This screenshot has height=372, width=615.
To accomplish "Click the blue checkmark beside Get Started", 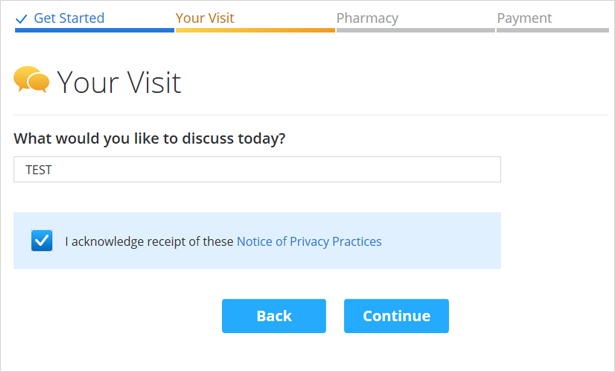I will click(x=21, y=19).
